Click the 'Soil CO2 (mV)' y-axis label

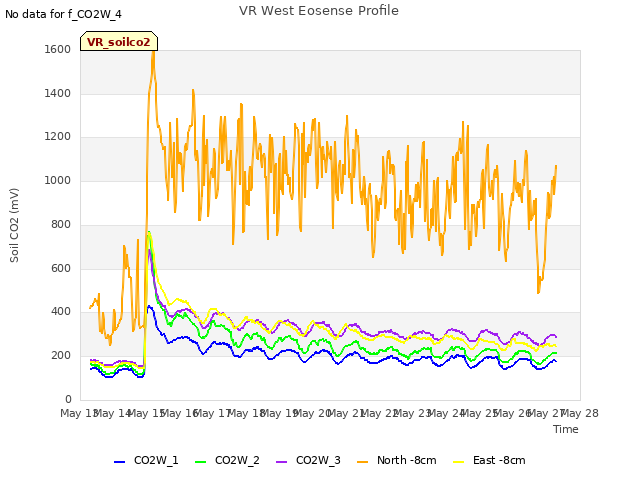(14, 225)
